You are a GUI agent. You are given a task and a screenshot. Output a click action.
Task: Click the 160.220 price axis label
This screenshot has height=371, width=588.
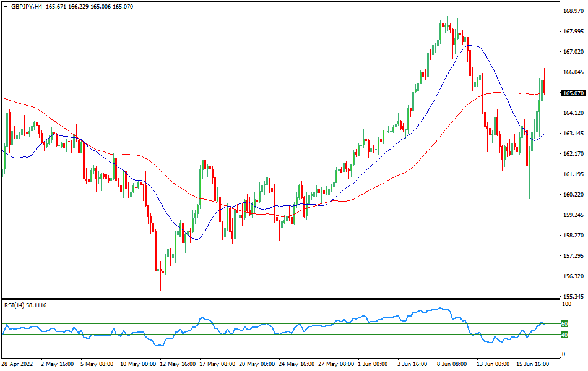(573, 195)
